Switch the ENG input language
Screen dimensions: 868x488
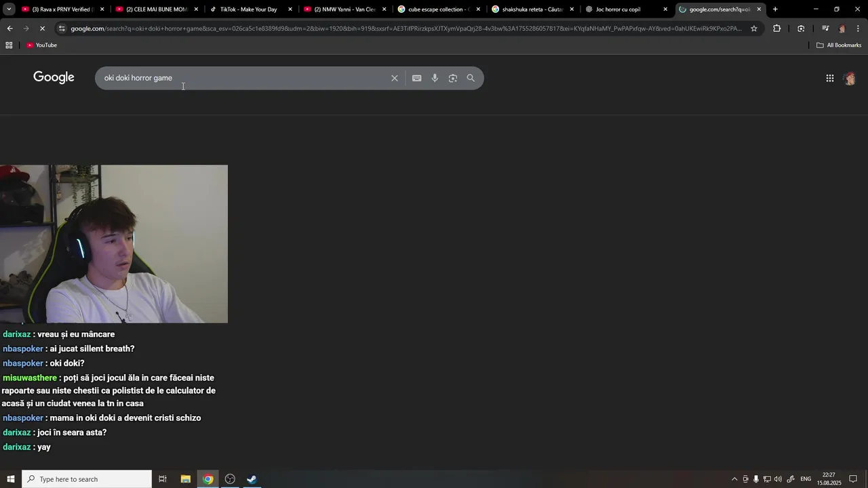point(806,479)
